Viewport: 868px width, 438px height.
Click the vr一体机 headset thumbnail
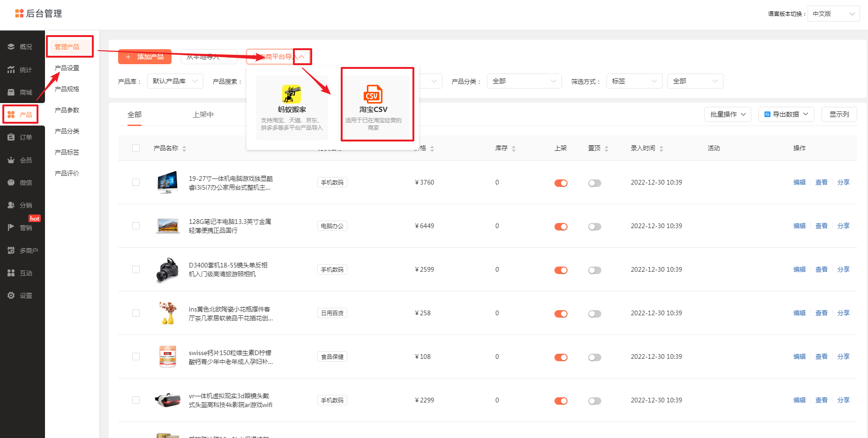click(168, 400)
